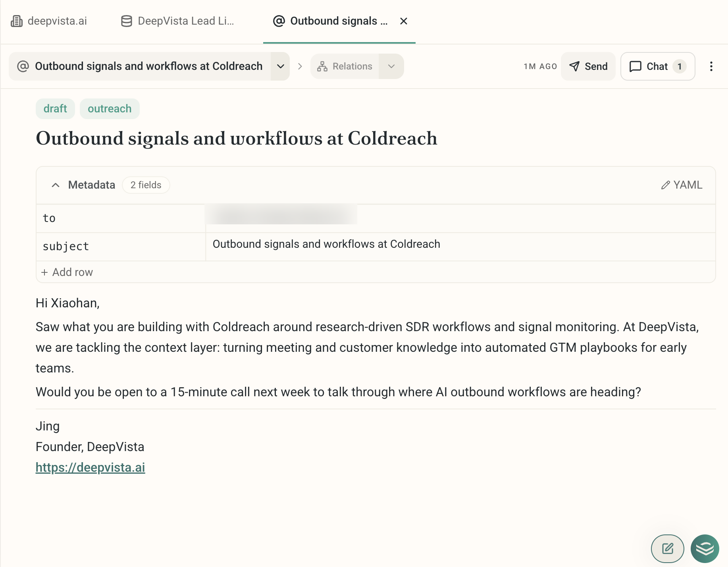
Task: Expand the note title dropdown chevron
Action: (280, 66)
